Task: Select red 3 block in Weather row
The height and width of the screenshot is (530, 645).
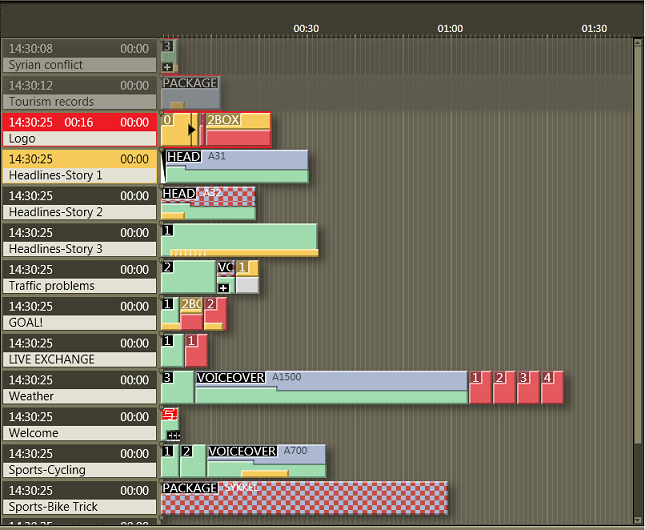Action: 528,387
